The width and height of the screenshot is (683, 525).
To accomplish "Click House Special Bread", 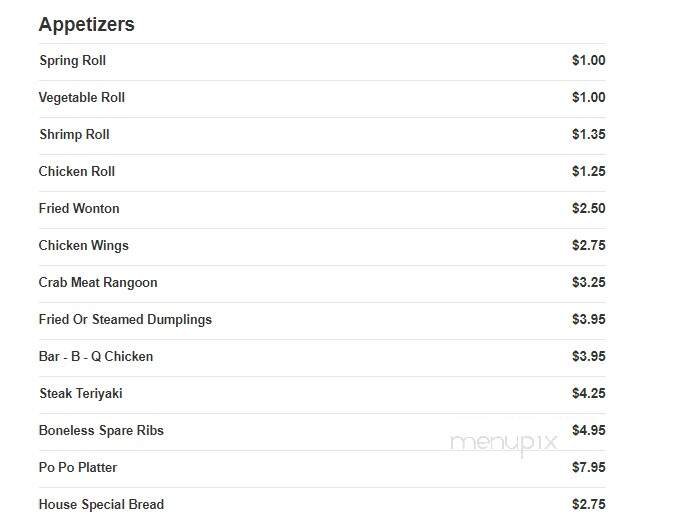I will pyautogui.click(x=101, y=505).
